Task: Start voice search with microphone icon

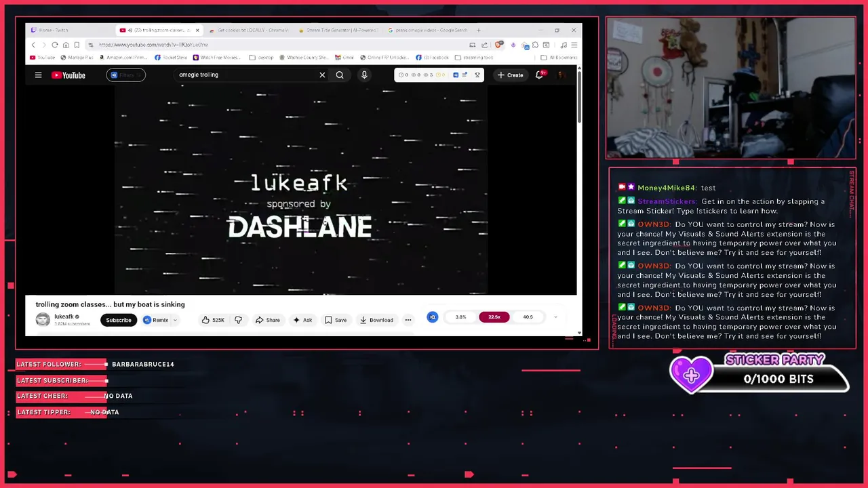Action: 364,75
